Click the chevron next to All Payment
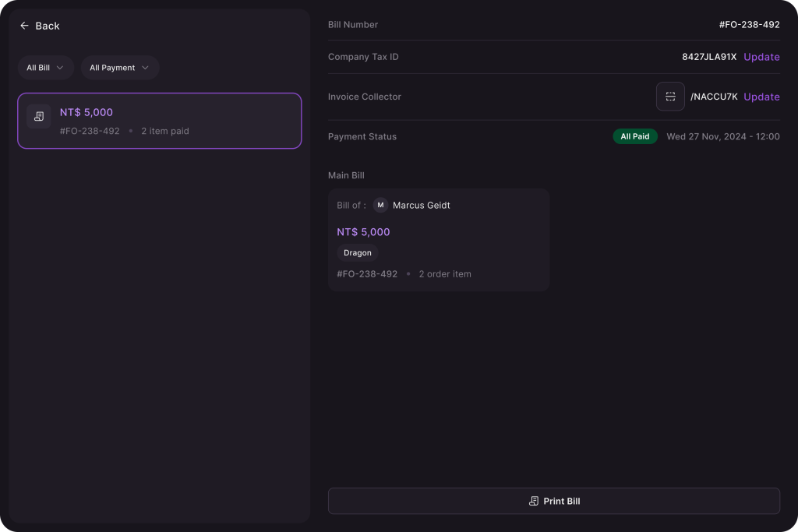The image size is (798, 532). [x=145, y=68]
